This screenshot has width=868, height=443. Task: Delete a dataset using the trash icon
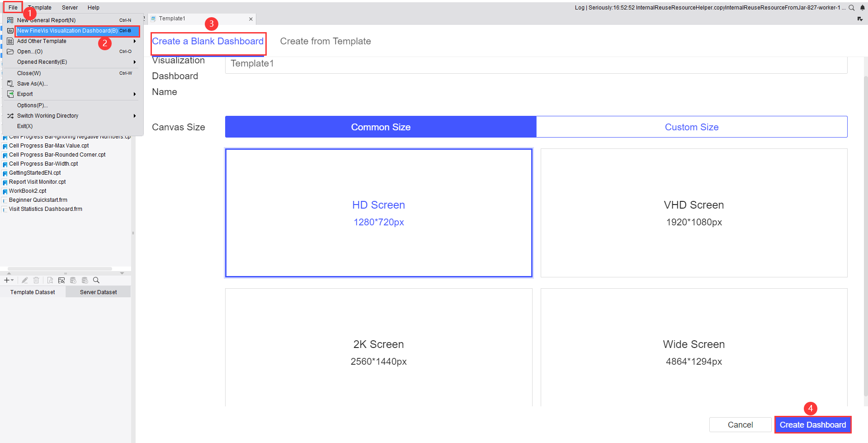(x=36, y=280)
